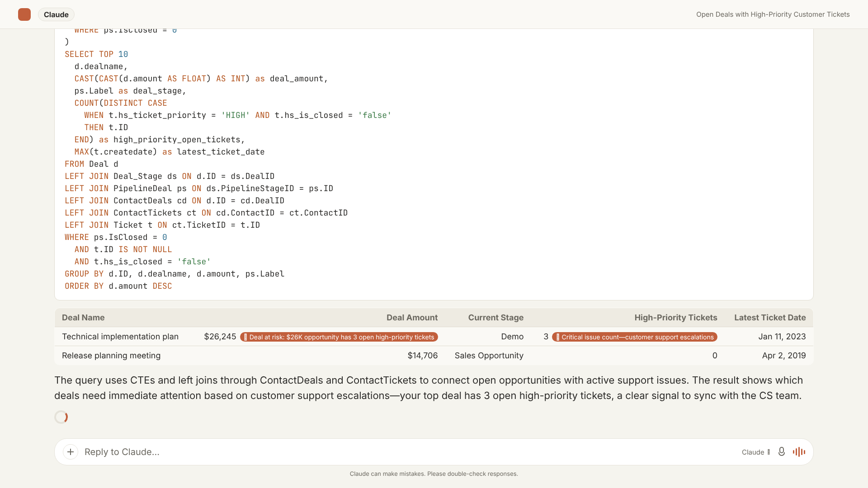The width and height of the screenshot is (868, 488).
Task: Click the Demo stage cell
Action: tap(512, 337)
